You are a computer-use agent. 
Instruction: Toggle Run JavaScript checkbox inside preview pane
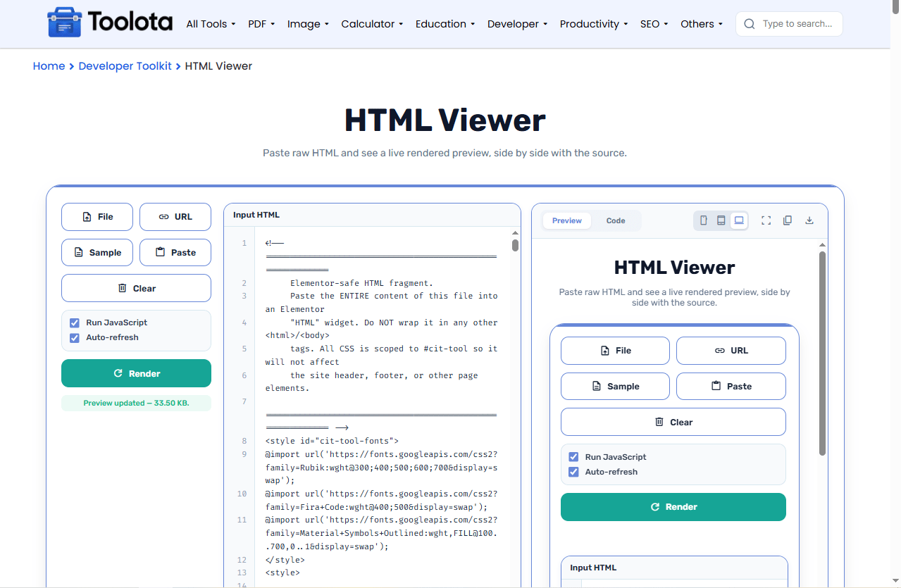[x=573, y=457]
